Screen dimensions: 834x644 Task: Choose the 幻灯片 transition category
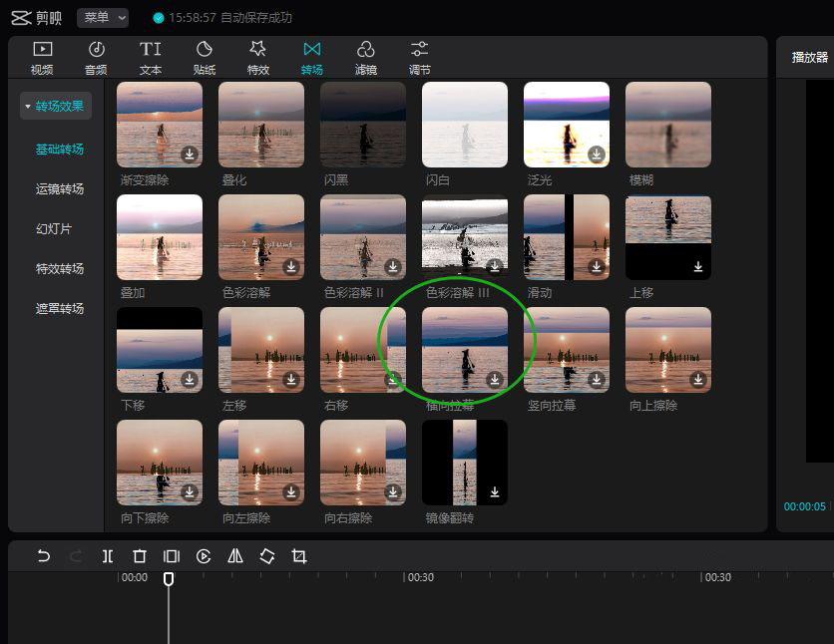(54, 229)
